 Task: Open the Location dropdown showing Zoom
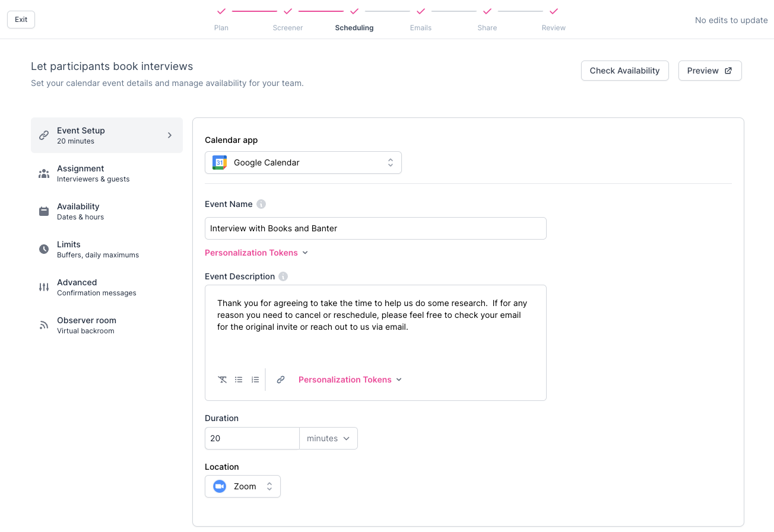(x=243, y=486)
